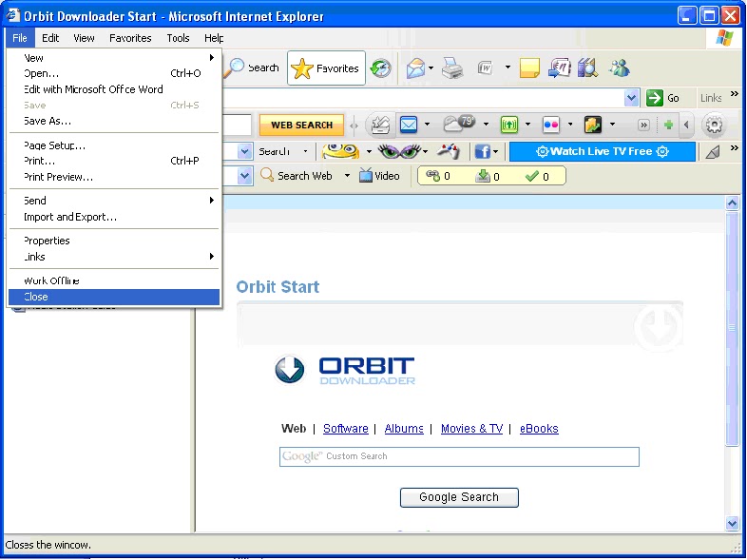Click the Work Offline menu item
The width and height of the screenshot is (747, 560).
point(114,280)
